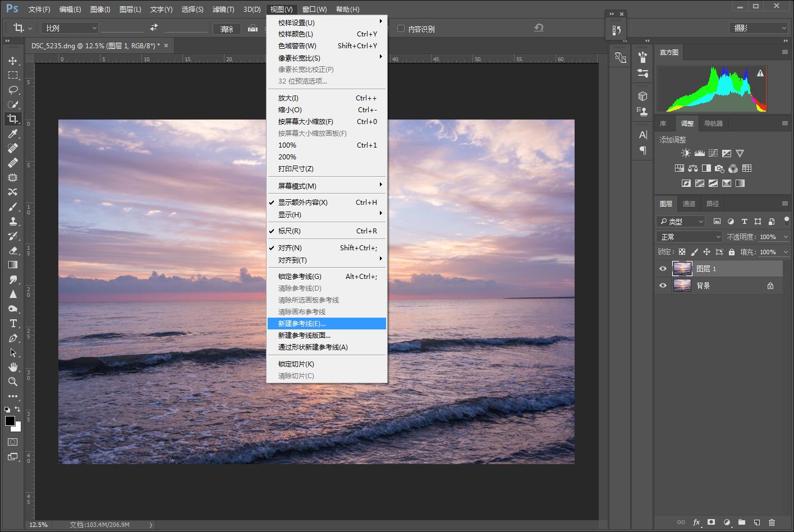Open the 类型 layer filter dropdown
Image resolution: width=794 pixels, height=532 pixels.
(x=681, y=221)
